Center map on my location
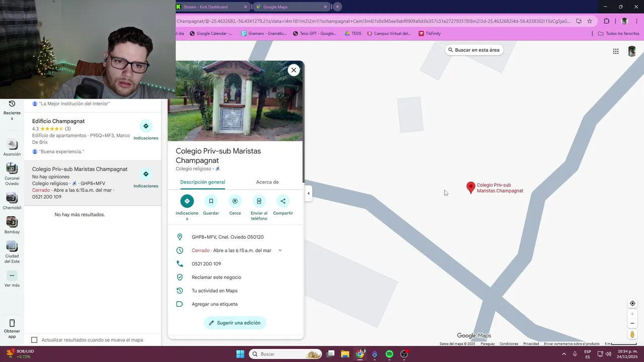 [632, 303]
